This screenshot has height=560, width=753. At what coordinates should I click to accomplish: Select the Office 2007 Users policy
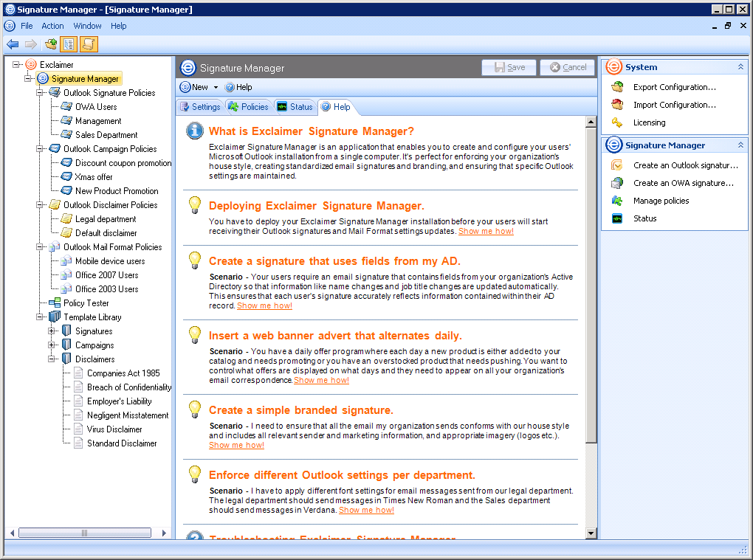106,275
